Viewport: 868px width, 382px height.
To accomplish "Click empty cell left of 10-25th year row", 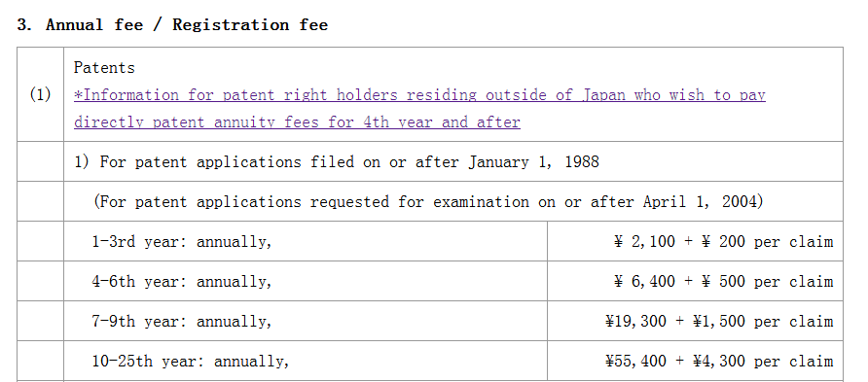I will (41, 361).
